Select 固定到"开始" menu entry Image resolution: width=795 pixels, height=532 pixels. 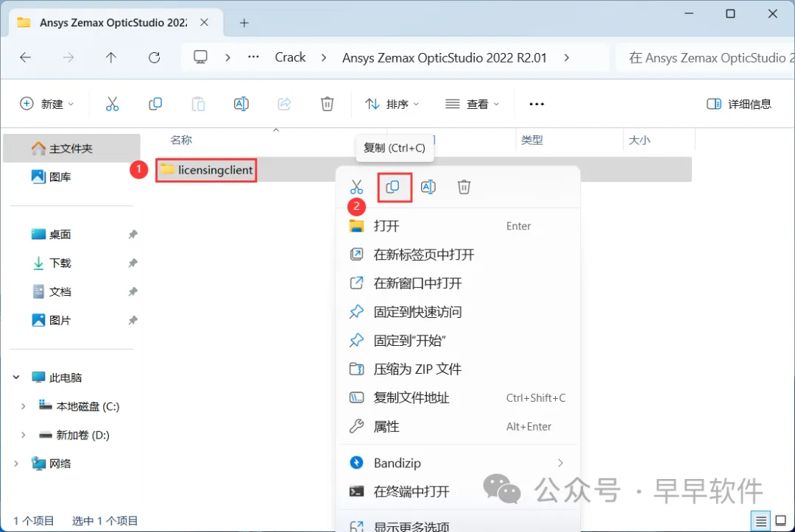pyautogui.click(x=458, y=341)
